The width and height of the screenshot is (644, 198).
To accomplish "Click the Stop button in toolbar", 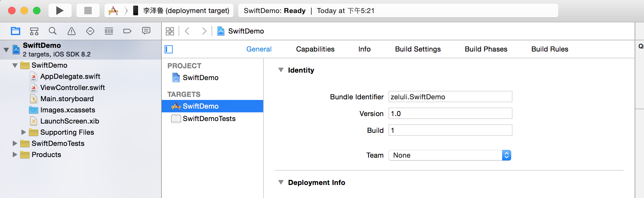I will (x=88, y=11).
